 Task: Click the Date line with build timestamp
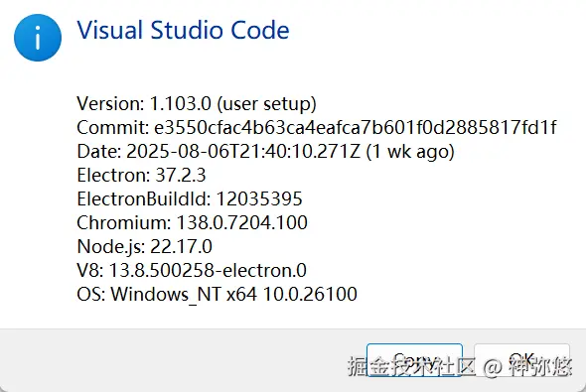pos(265,151)
